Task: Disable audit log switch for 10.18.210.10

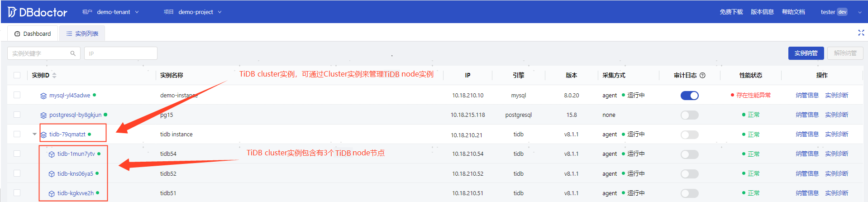Action: 689,96
